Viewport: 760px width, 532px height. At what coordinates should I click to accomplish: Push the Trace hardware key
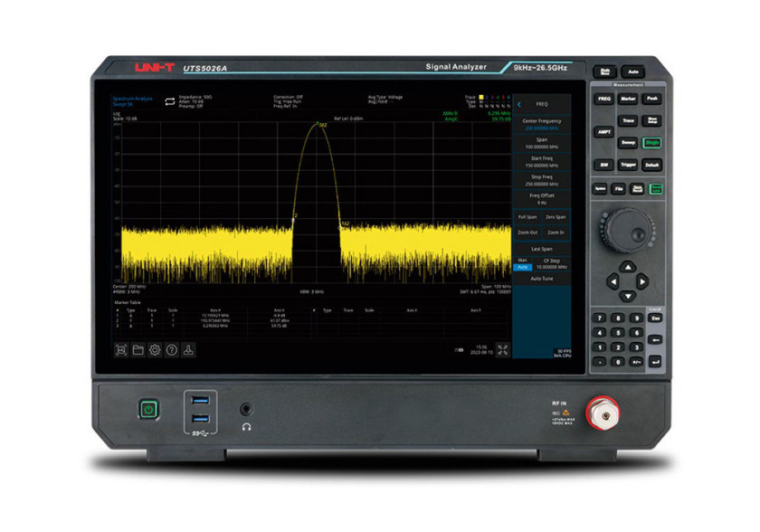click(628, 120)
